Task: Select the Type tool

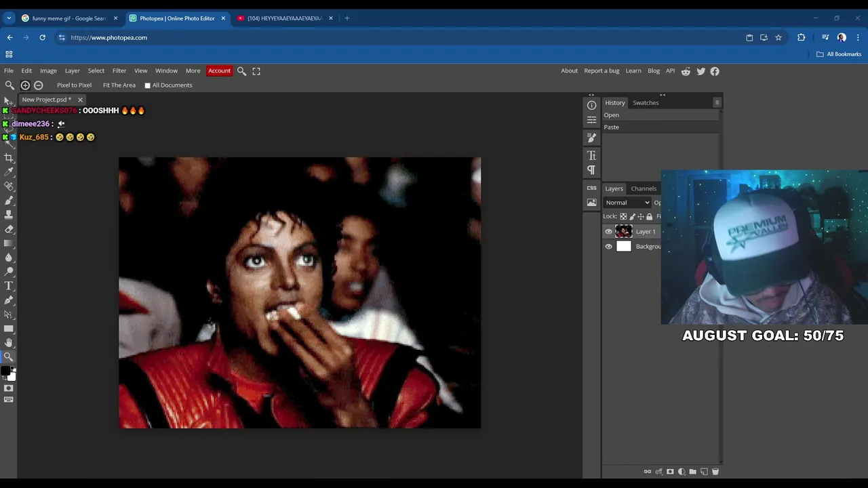Action: [9, 286]
